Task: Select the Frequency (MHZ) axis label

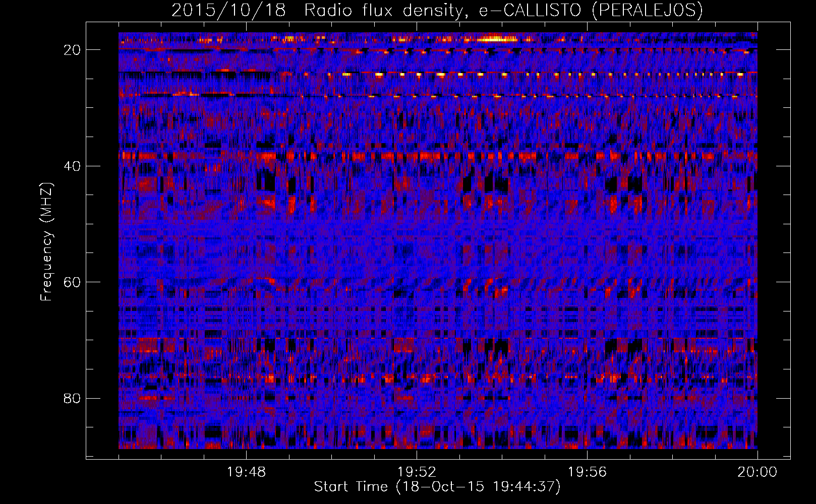Action: (46, 242)
